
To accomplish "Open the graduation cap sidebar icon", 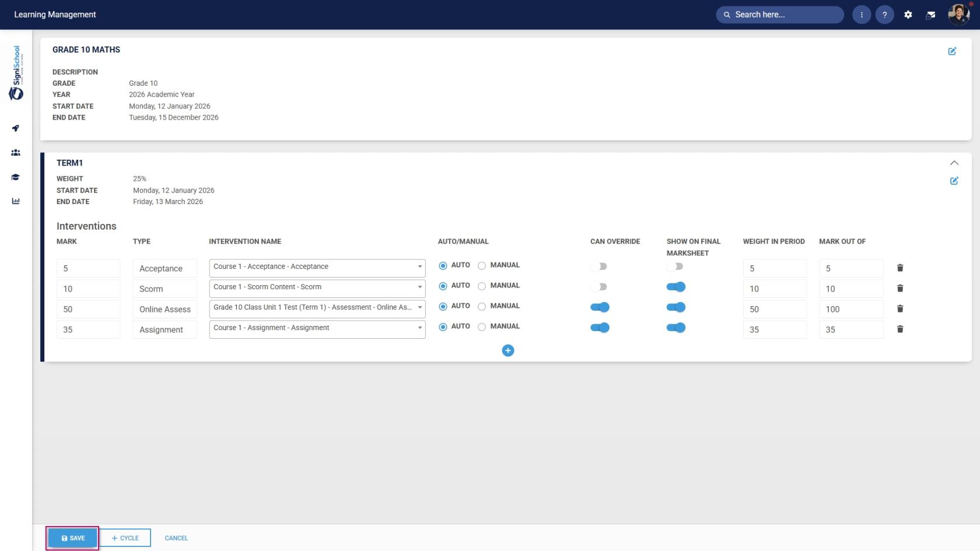I will [16, 177].
